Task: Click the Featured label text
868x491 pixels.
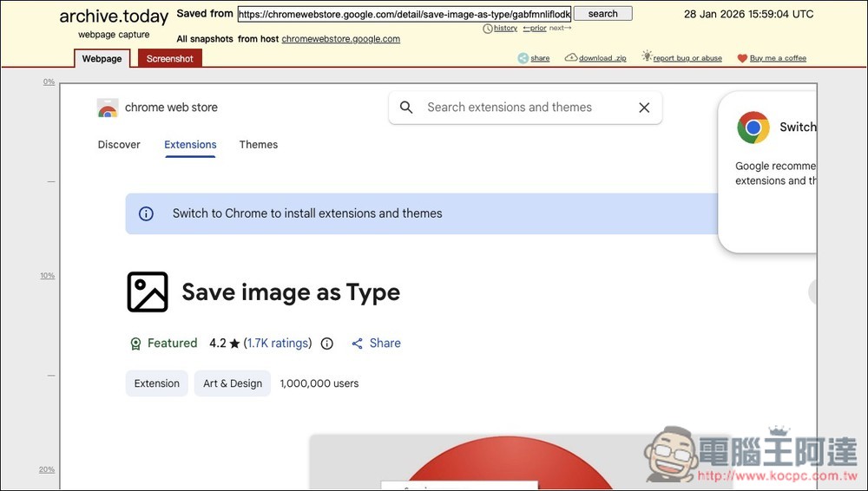Action: pos(172,344)
